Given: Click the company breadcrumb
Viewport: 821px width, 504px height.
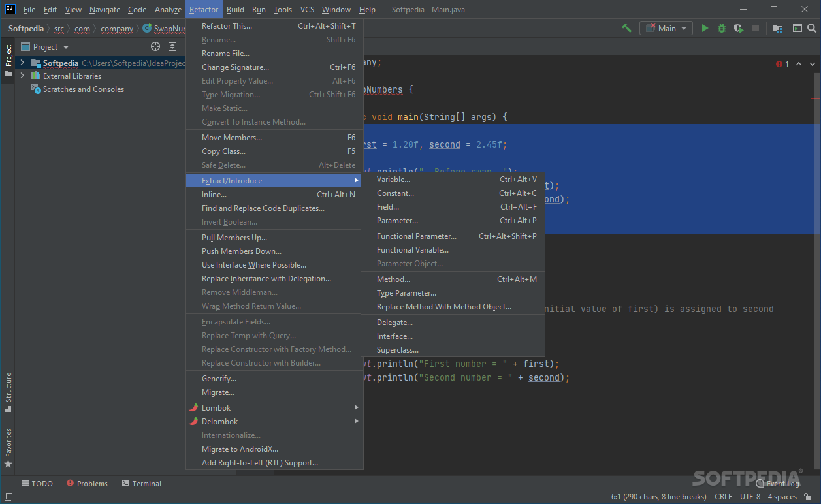Looking at the screenshot, I should 117,29.
